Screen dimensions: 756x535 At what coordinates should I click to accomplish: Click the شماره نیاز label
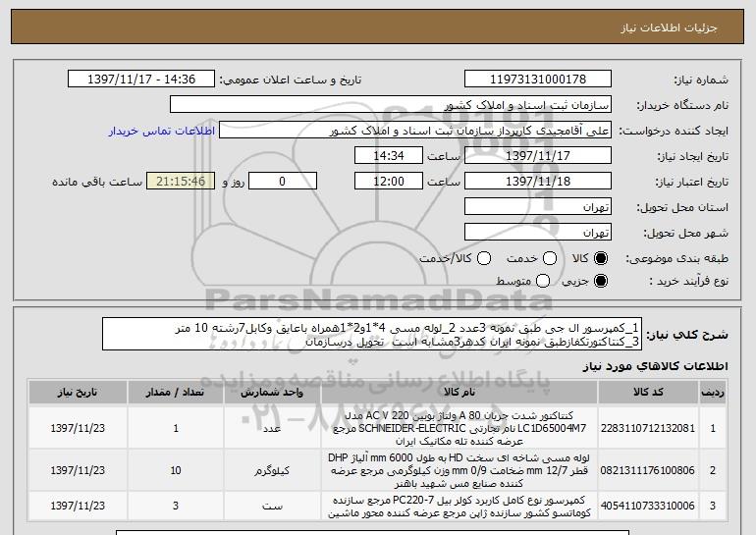(x=701, y=80)
